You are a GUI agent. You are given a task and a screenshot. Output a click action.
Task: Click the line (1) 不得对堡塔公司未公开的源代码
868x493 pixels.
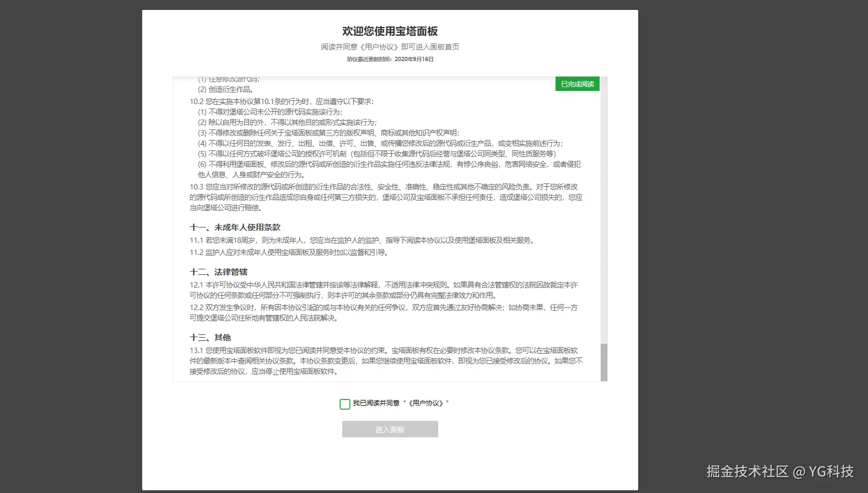point(271,112)
